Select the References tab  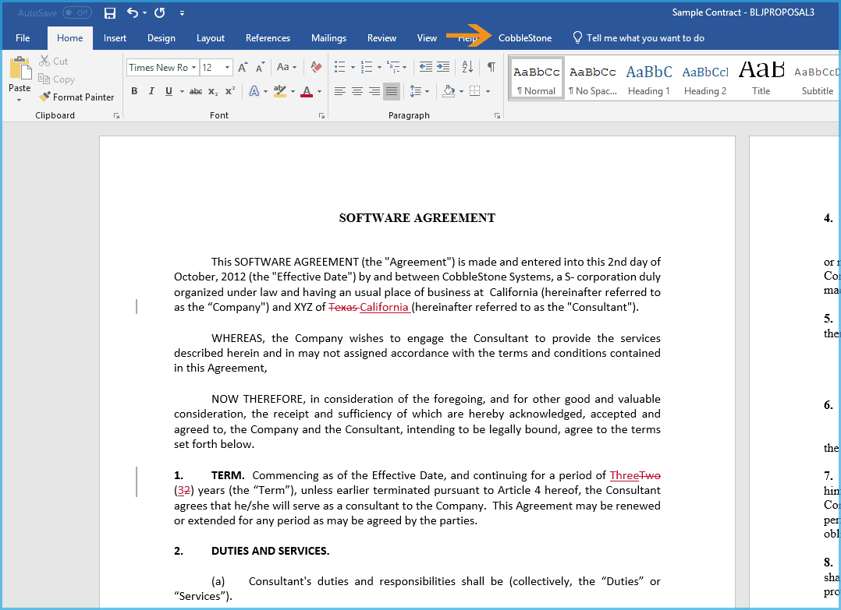coord(268,38)
